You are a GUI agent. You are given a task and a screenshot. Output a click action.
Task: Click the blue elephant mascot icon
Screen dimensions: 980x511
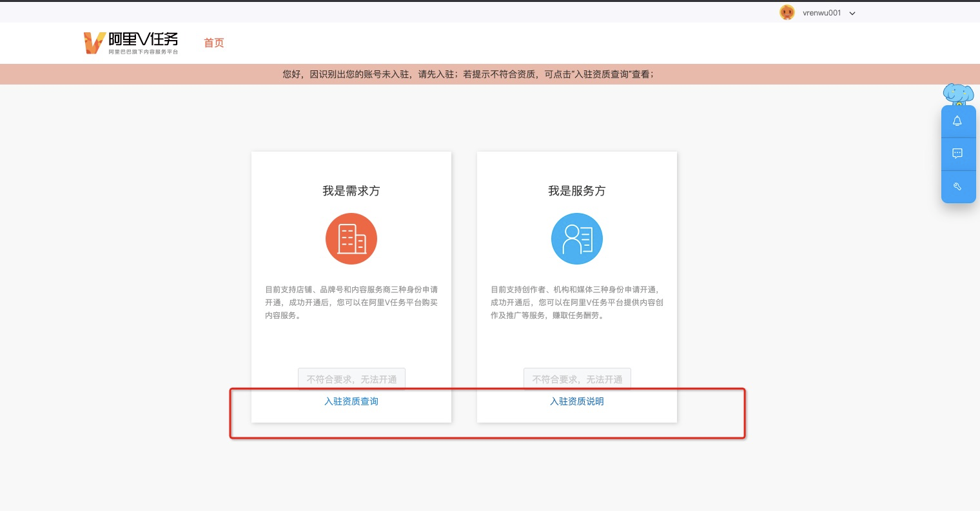(x=958, y=94)
